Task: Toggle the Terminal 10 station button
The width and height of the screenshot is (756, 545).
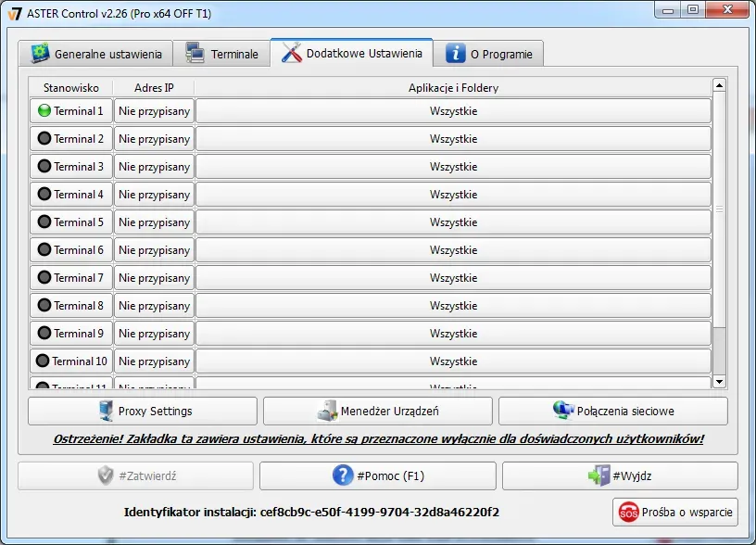Action: point(70,361)
